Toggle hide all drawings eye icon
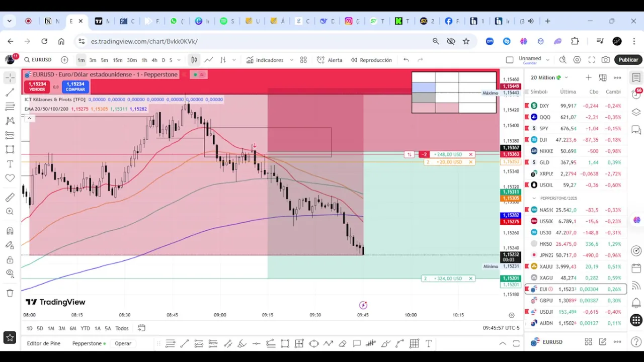Viewport: 644px width, 362px height. click(10, 274)
